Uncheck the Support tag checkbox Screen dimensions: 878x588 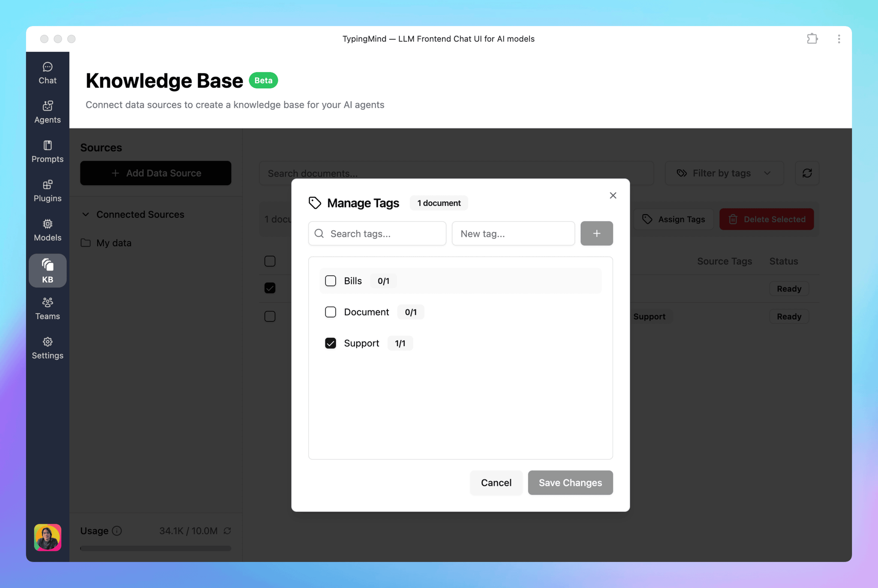(330, 343)
